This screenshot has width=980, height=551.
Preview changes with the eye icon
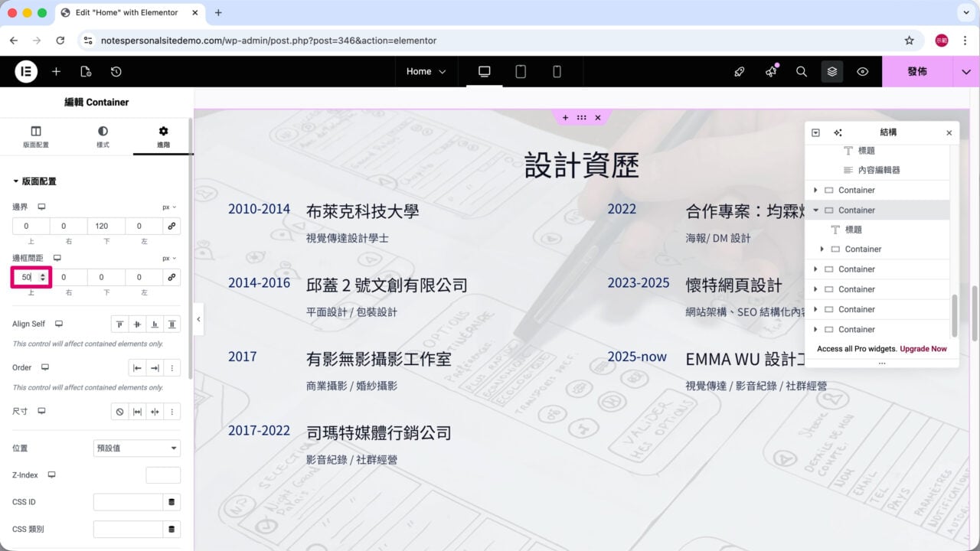point(863,71)
